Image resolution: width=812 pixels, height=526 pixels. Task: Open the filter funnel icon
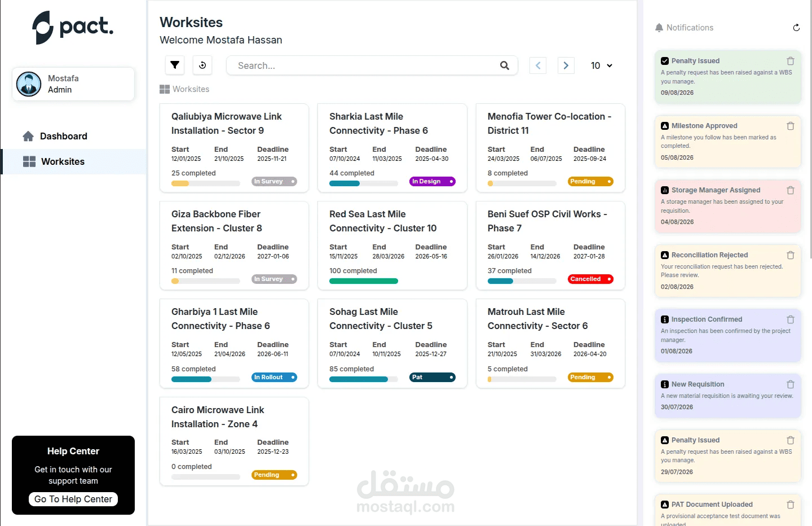175,65
